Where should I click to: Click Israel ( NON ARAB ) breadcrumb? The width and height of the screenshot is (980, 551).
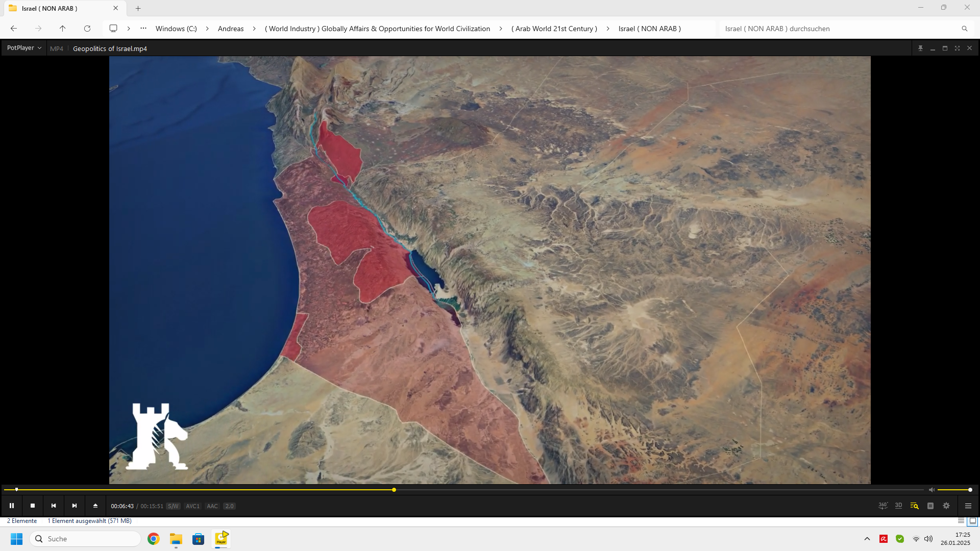coord(649,29)
